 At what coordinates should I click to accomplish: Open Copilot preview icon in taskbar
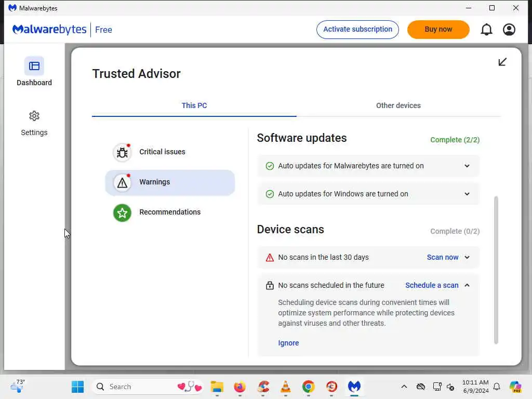tap(515, 387)
